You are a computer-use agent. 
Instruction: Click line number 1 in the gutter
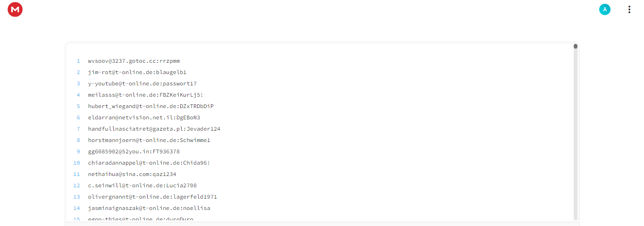[x=78, y=61]
